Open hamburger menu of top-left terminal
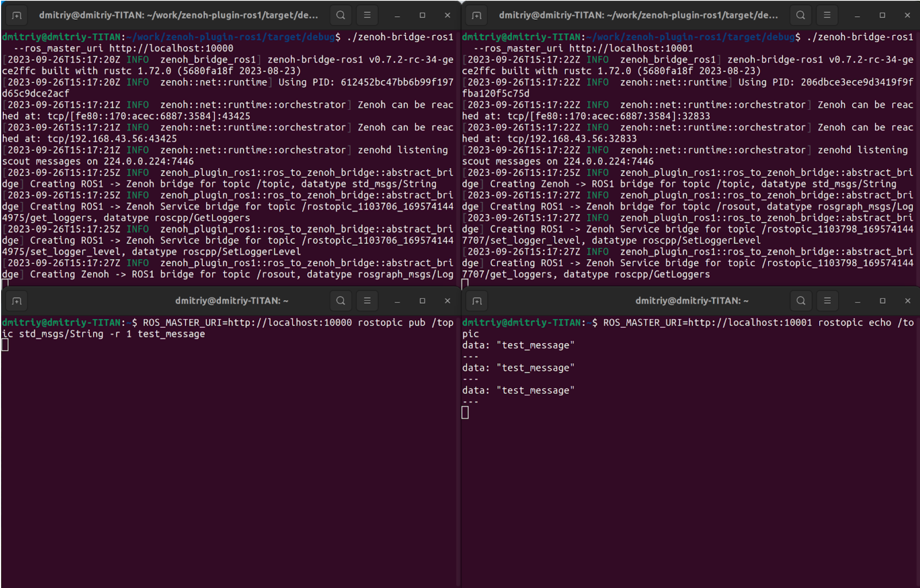920x588 pixels. coord(367,15)
